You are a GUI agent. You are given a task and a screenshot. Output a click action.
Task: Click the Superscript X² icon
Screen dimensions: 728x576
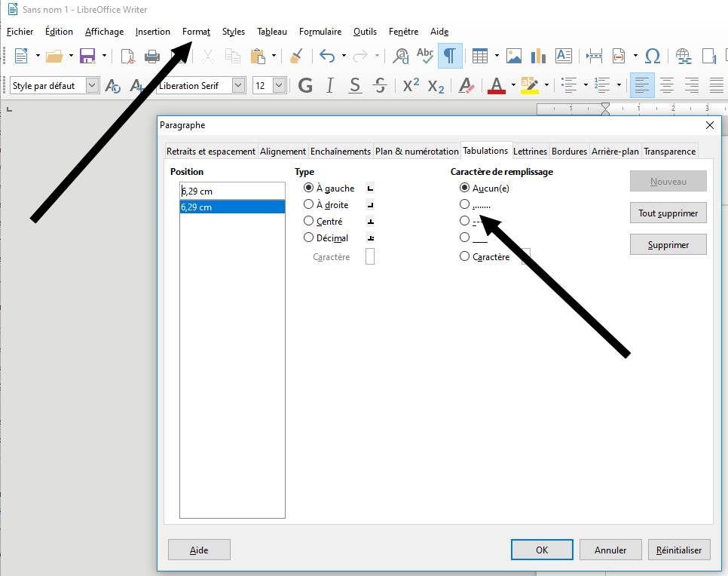point(411,85)
